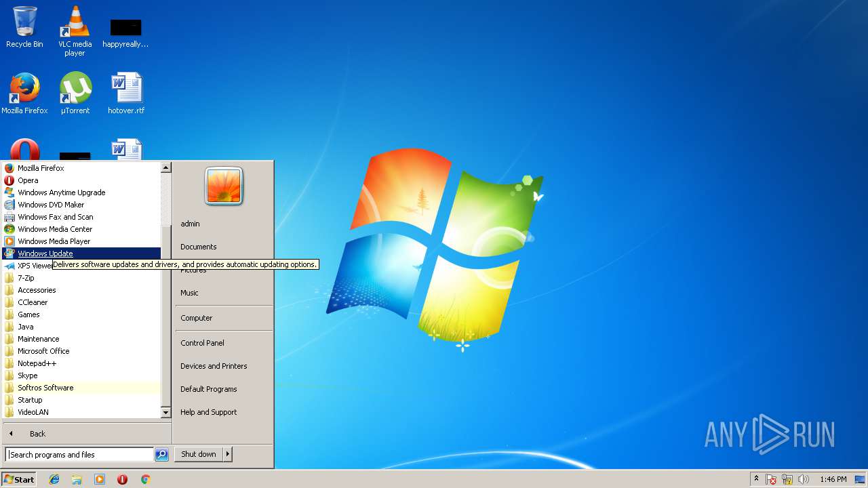
Task: Open Windows Update entry
Action: (x=81, y=253)
